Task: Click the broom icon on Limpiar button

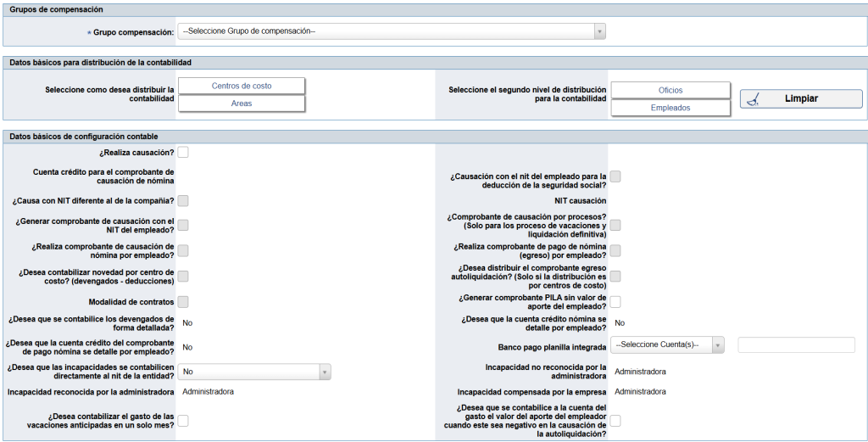Action: click(754, 98)
